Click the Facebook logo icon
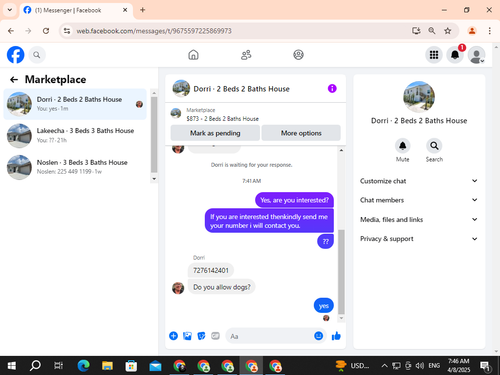Viewport: 500px width, 375px height. click(16, 55)
